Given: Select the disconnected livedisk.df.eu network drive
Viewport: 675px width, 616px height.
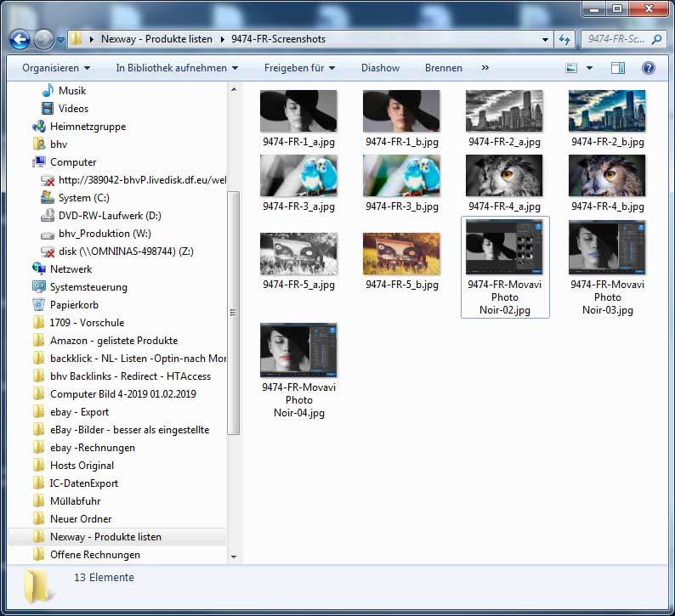Looking at the screenshot, I should coord(142,180).
